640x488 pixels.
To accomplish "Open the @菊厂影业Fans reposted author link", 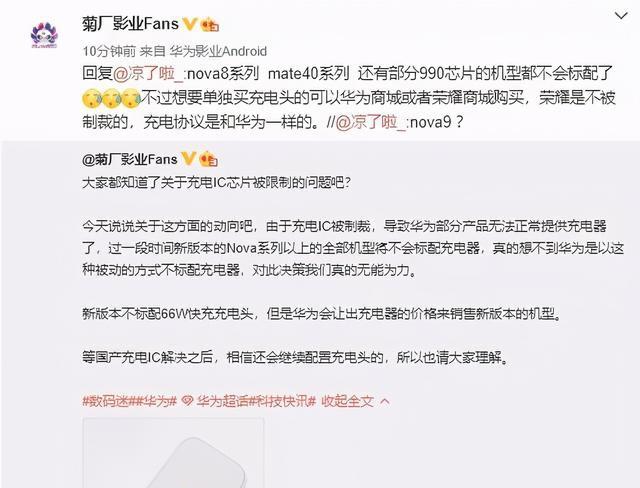I will pos(130,159).
